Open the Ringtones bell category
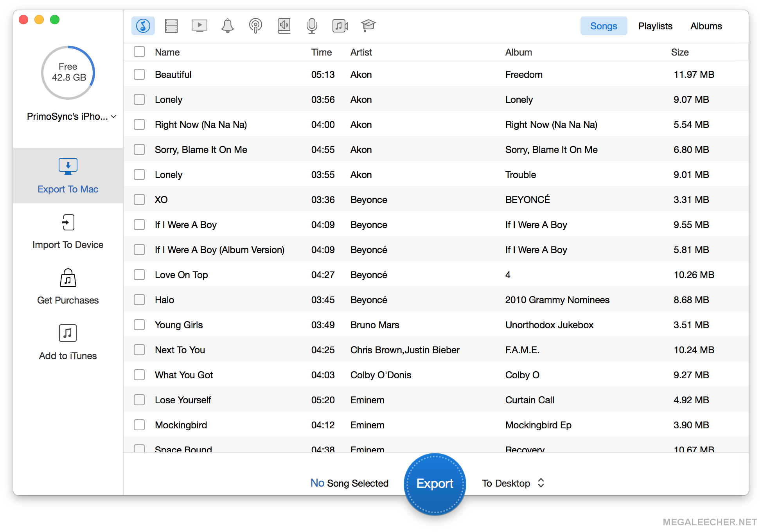The height and width of the screenshot is (532, 762). [228, 26]
